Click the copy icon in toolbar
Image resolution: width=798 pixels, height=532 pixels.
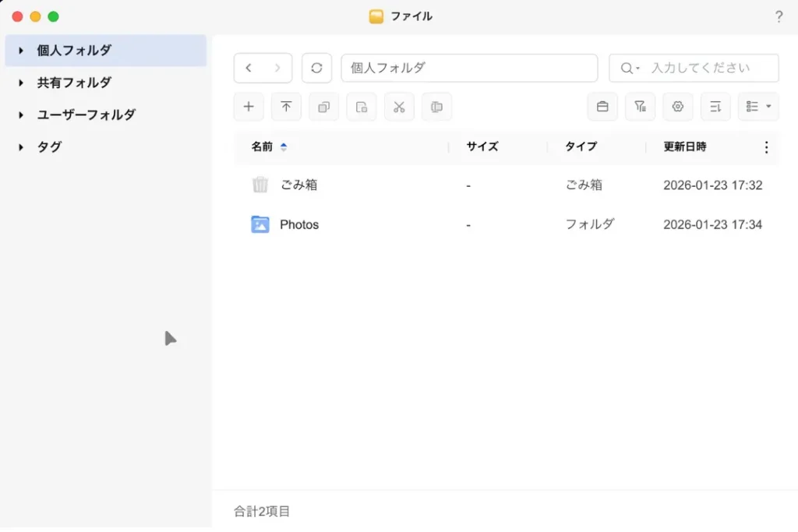(323, 107)
